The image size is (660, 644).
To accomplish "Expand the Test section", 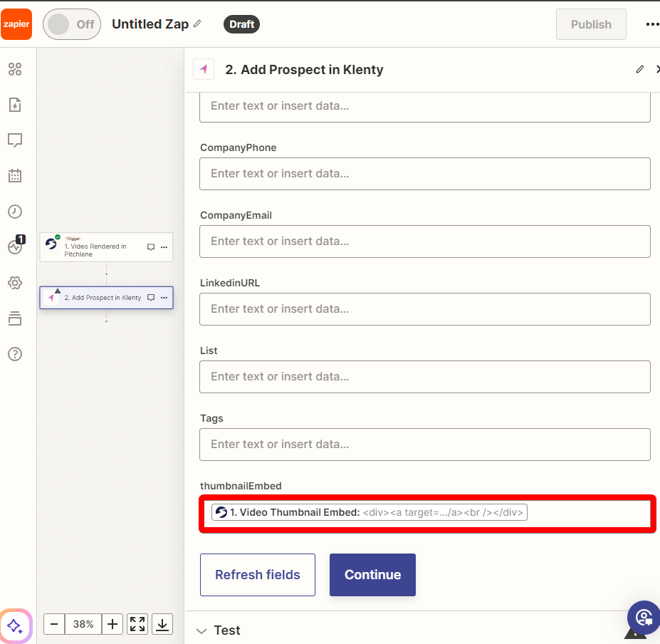I will tap(219, 630).
